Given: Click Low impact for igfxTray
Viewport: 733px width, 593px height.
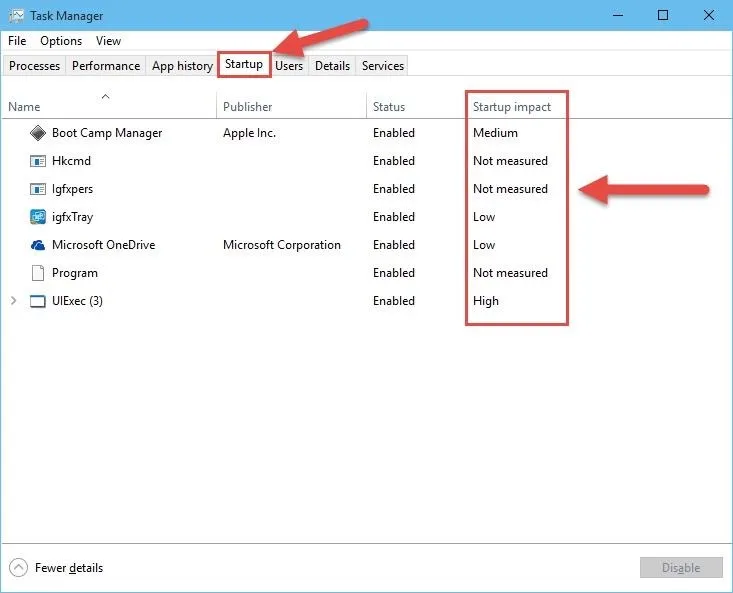Looking at the screenshot, I should click(484, 217).
